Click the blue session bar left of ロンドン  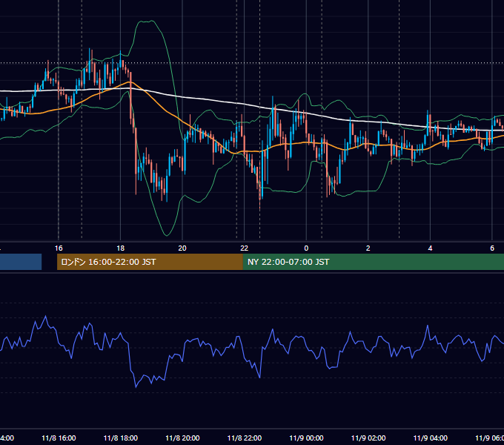(21, 262)
